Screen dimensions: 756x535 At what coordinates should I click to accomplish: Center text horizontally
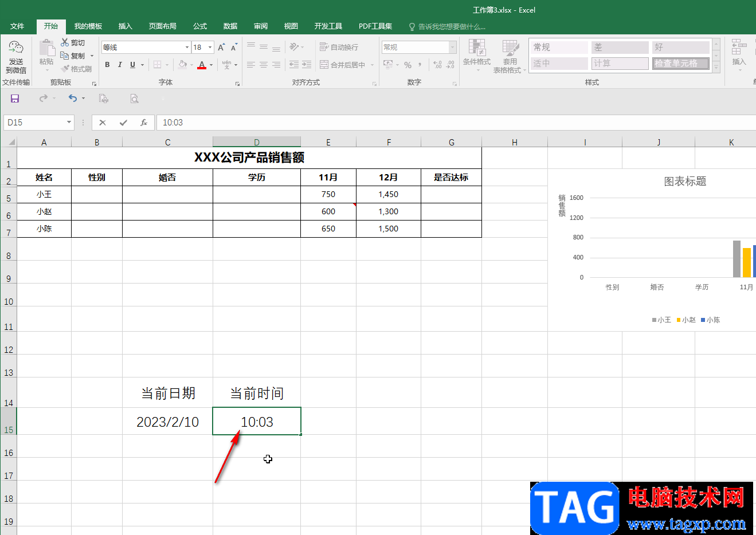(x=264, y=65)
